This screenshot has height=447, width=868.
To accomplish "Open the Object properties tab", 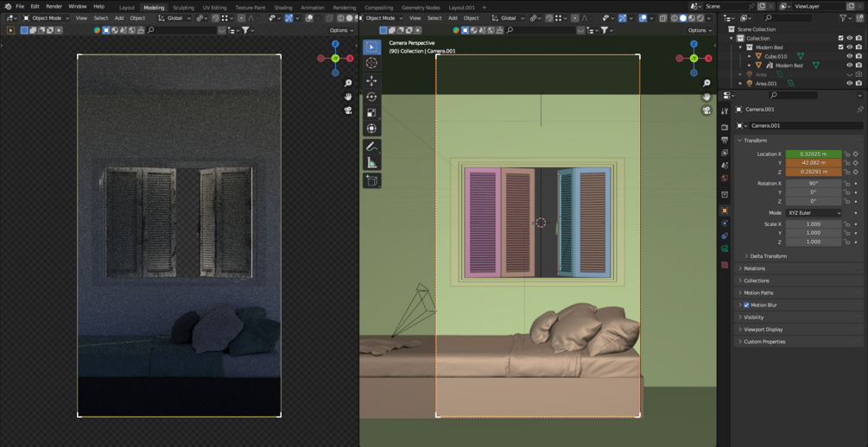I will click(x=725, y=211).
